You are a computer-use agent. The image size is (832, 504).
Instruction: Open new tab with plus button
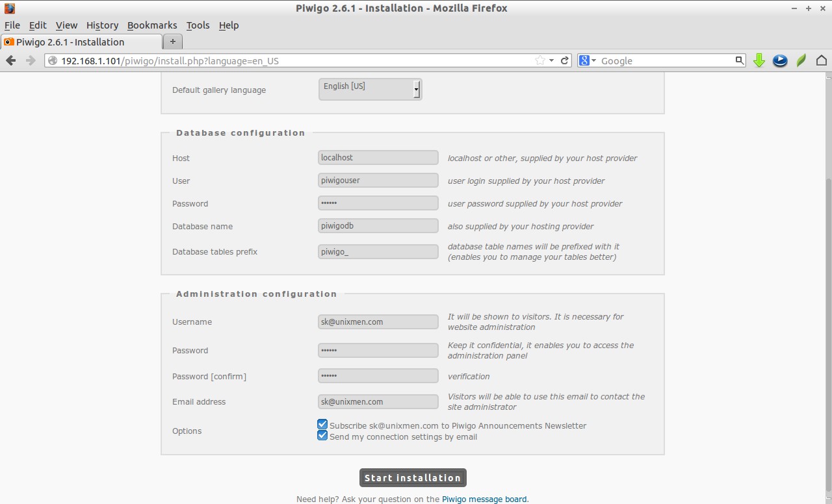172,42
